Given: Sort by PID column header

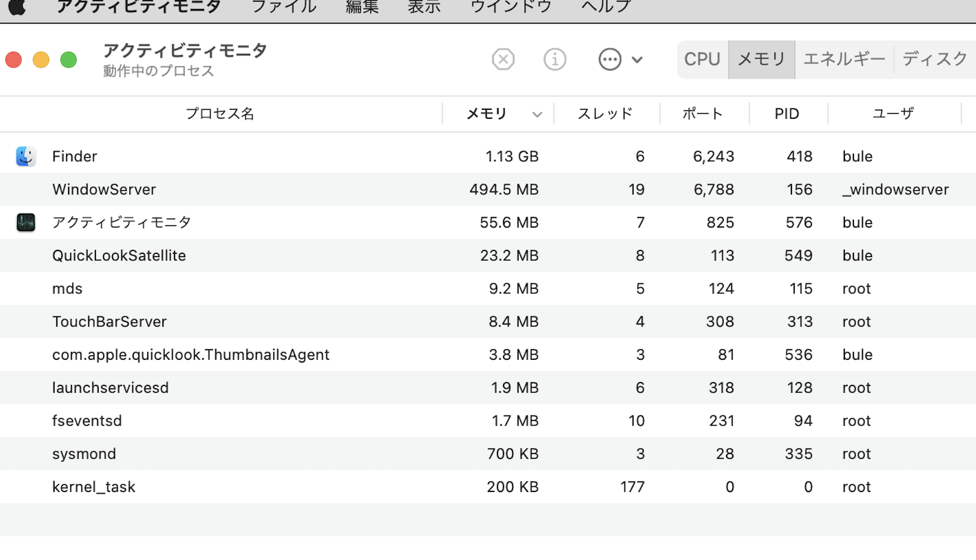Looking at the screenshot, I should pyautogui.click(x=786, y=114).
